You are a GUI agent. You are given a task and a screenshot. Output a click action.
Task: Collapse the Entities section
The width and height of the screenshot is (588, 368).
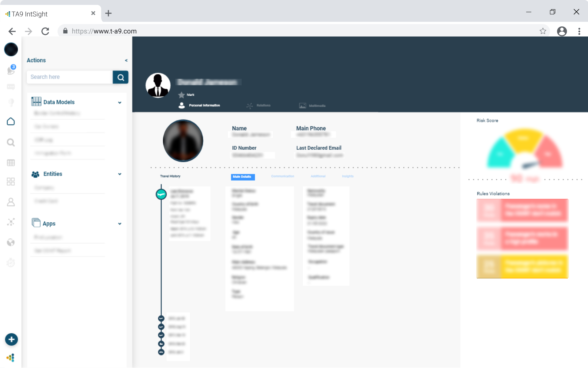(x=120, y=174)
